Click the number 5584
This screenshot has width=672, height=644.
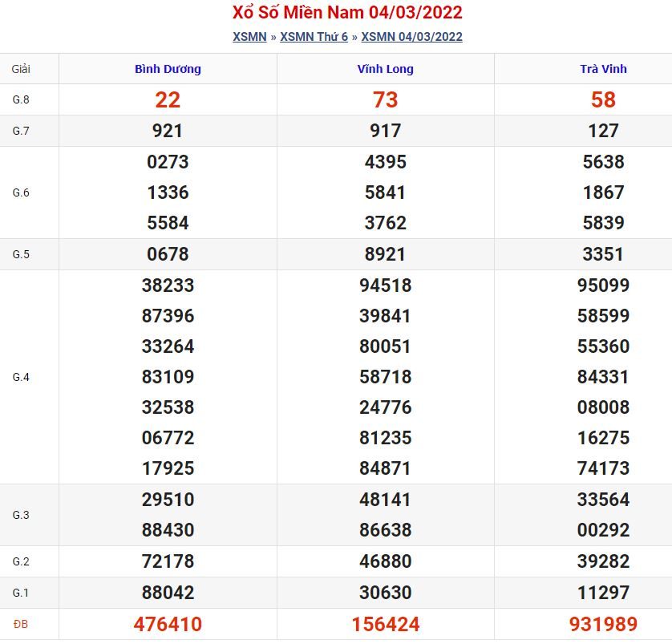pos(168,223)
